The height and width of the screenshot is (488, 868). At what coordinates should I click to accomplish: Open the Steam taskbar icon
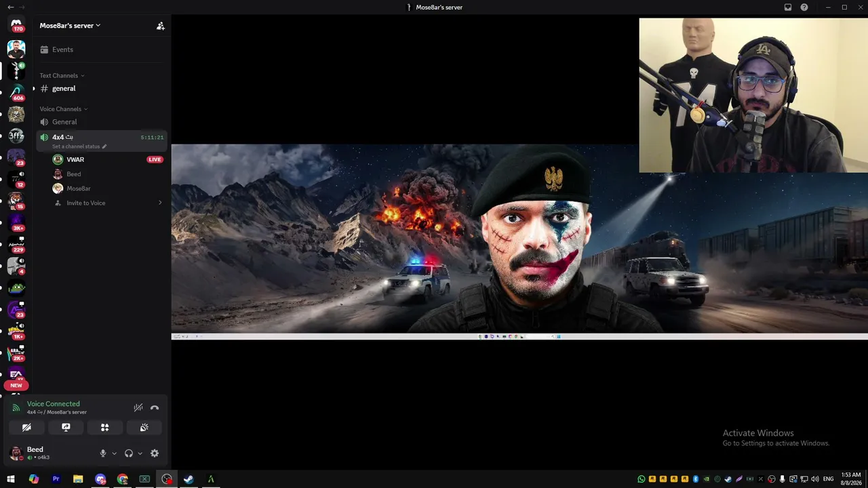(x=189, y=479)
